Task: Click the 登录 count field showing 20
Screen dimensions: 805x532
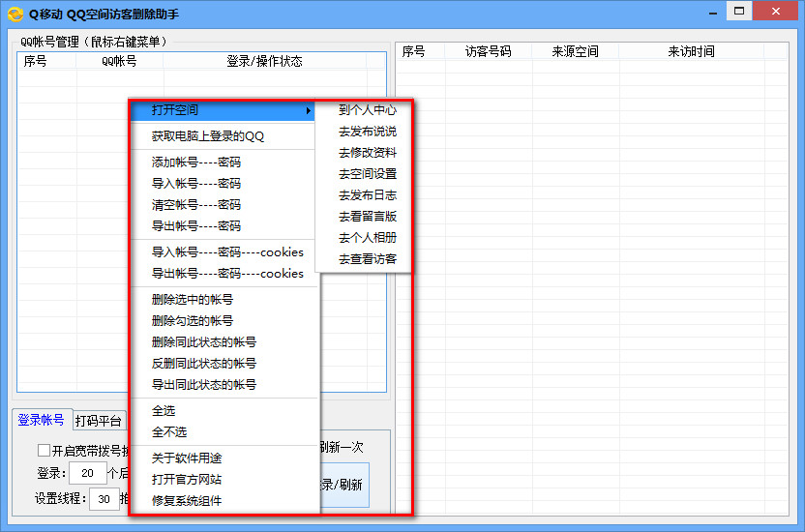Action: pos(88,473)
